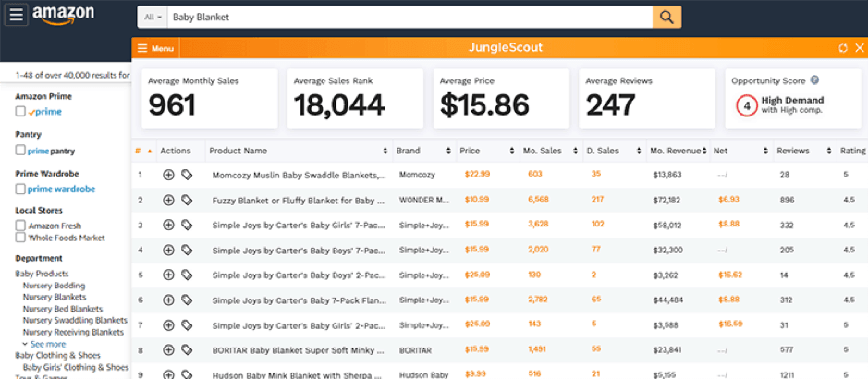Screen dimensions: 868x379
Task: Open Nursery Bedding category
Action: [x=54, y=286]
